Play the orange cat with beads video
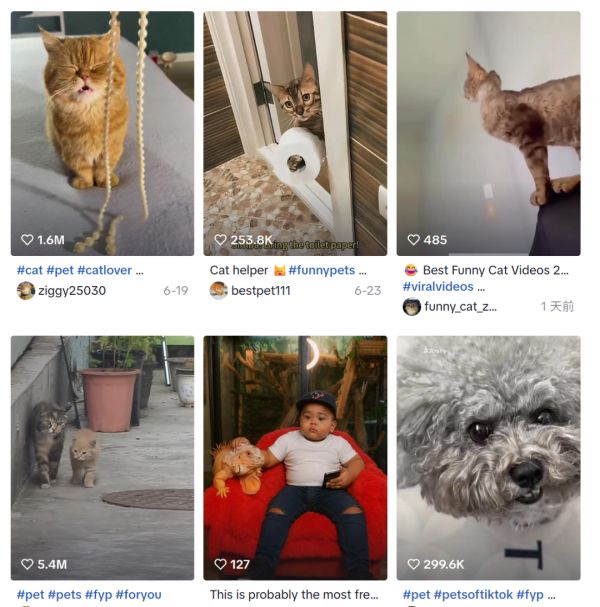600x607 pixels. click(102, 134)
